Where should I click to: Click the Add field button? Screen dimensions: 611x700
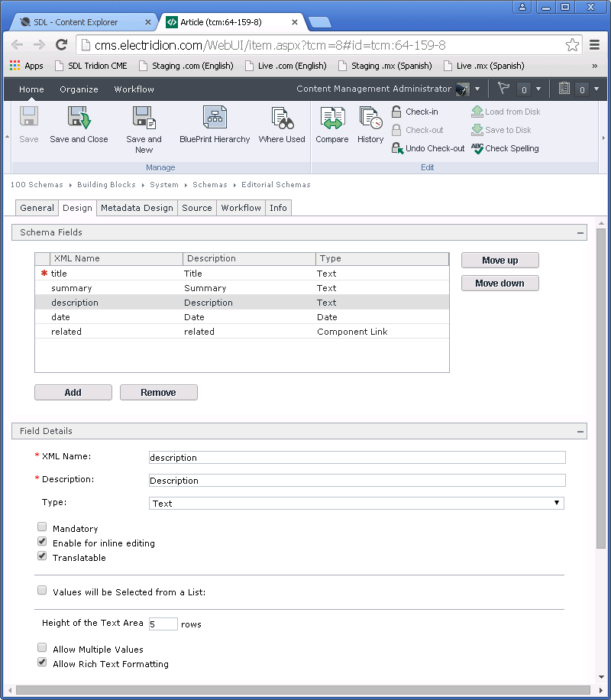(x=73, y=392)
